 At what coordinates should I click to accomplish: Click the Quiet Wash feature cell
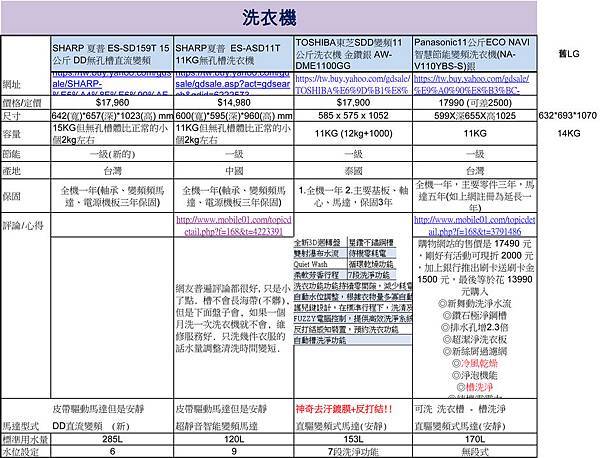pyautogui.click(x=320, y=264)
